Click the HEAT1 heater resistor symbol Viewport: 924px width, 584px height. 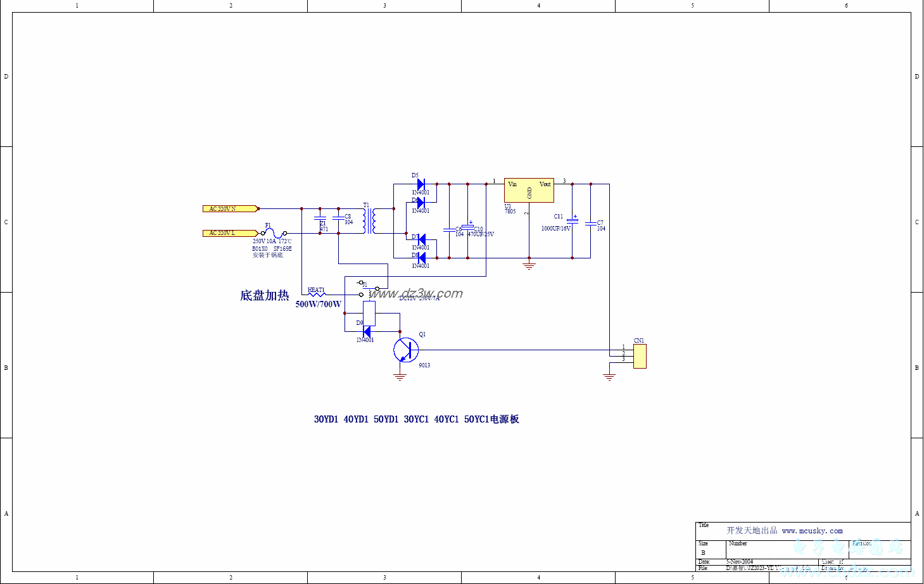317,295
